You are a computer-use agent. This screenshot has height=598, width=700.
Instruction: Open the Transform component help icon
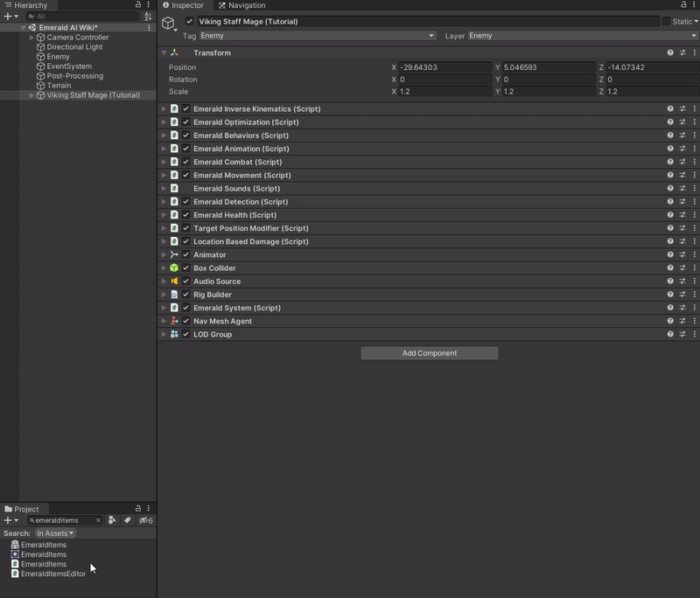point(670,52)
